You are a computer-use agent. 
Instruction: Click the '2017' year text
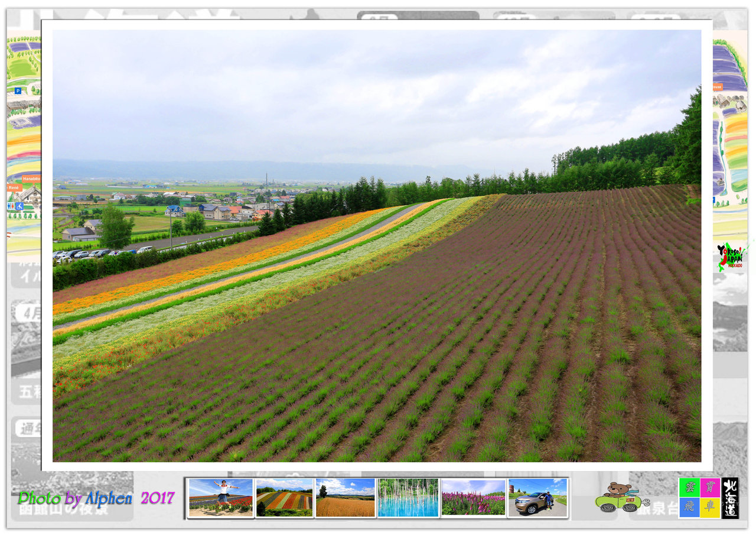[158, 498]
